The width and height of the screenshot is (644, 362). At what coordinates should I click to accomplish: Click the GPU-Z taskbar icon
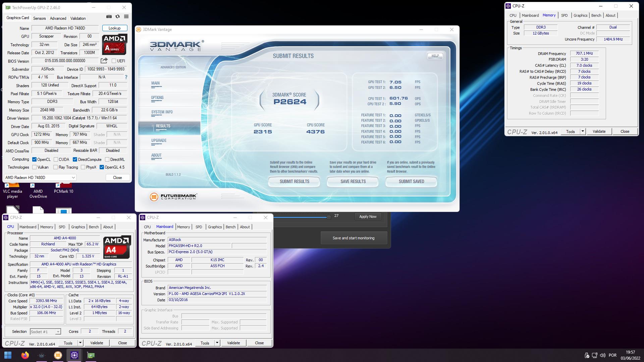(91, 355)
